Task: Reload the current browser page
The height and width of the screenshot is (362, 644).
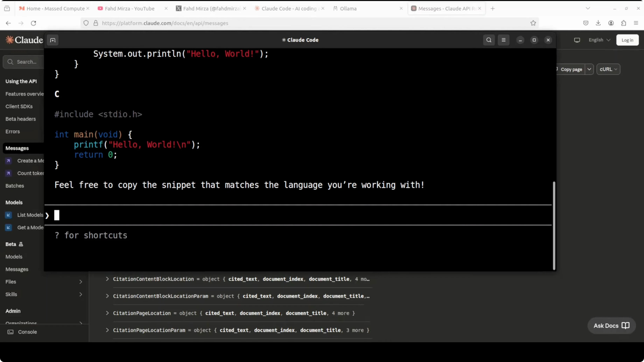Action: [x=33, y=23]
